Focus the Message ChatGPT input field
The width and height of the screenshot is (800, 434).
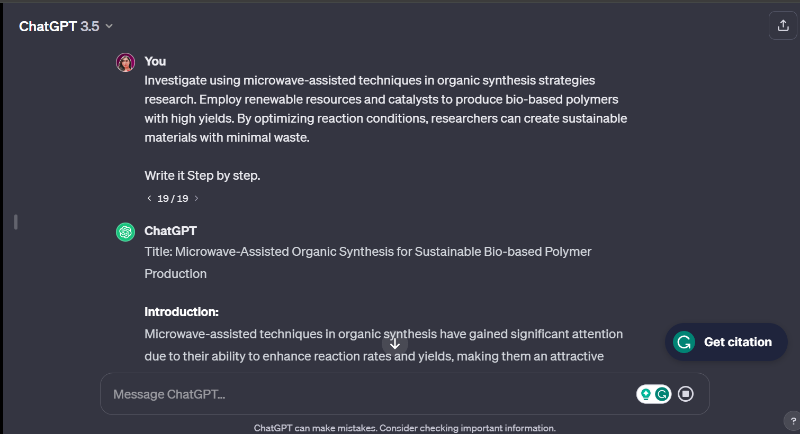(360, 394)
